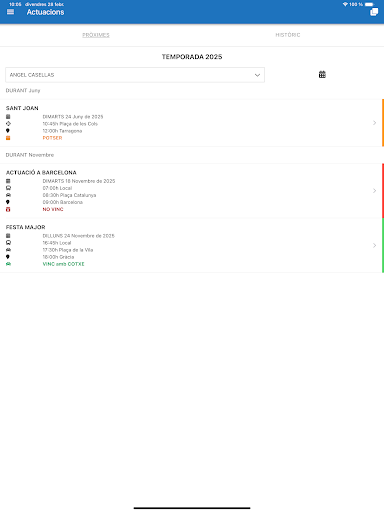Tap the TEMPORADA 2025 heading
This screenshot has height=512, width=384.
pos(192,57)
